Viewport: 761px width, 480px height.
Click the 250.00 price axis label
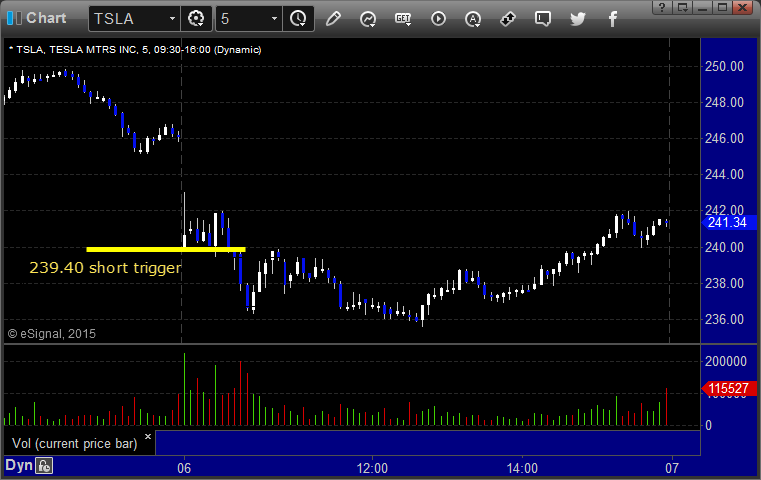pyautogui.click(x=724, y=66)
